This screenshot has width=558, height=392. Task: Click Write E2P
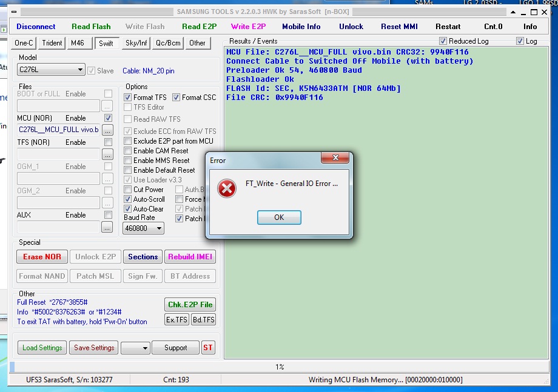tap(249, 27)
